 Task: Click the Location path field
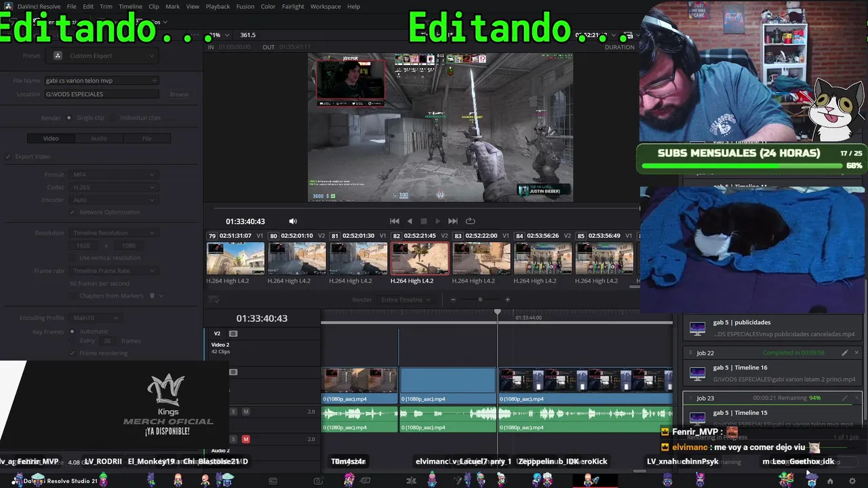pos(101,94)
